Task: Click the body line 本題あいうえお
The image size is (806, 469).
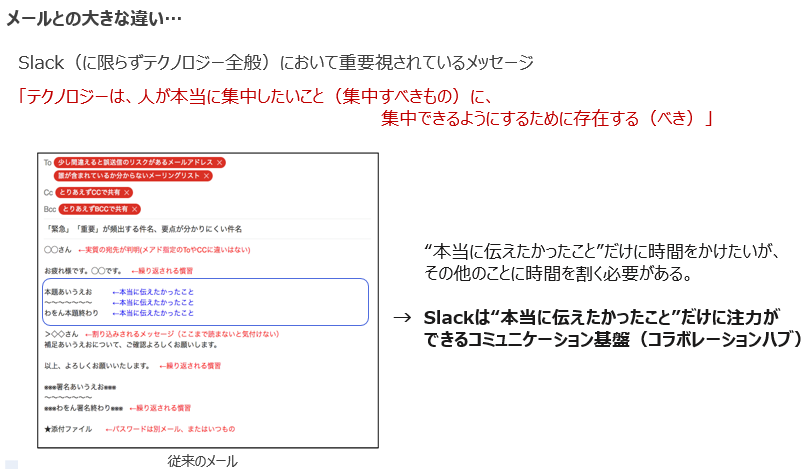Action: (68, 292)
